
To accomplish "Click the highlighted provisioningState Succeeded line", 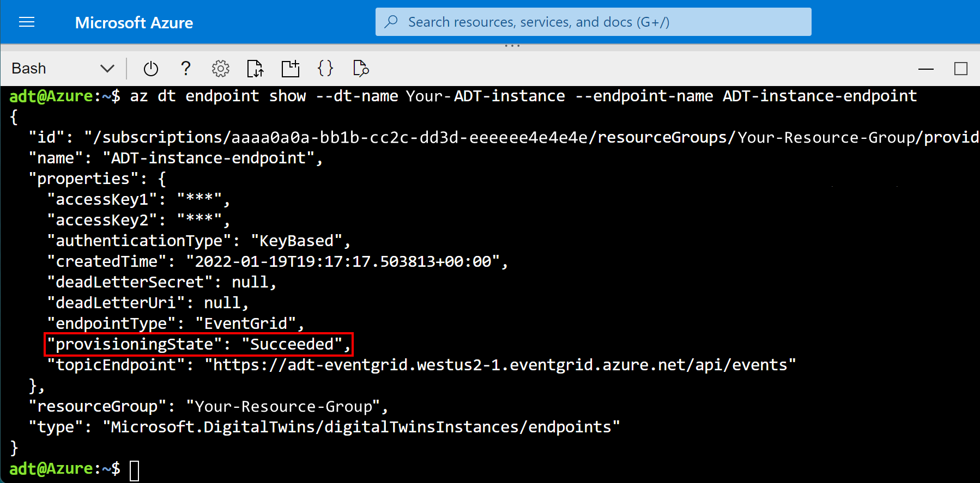I will pyautogui.click(x=198, y=344).
